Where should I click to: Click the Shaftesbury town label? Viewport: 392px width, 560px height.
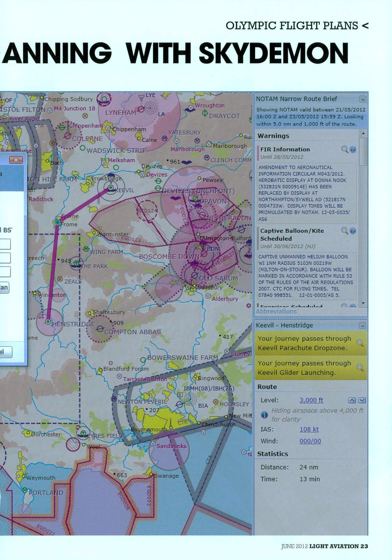pos(109,312)
